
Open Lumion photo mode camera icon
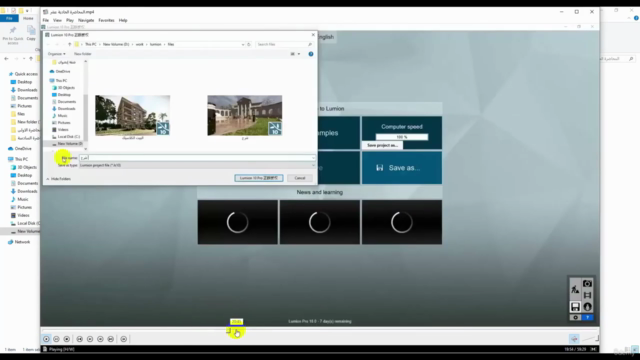587,283
